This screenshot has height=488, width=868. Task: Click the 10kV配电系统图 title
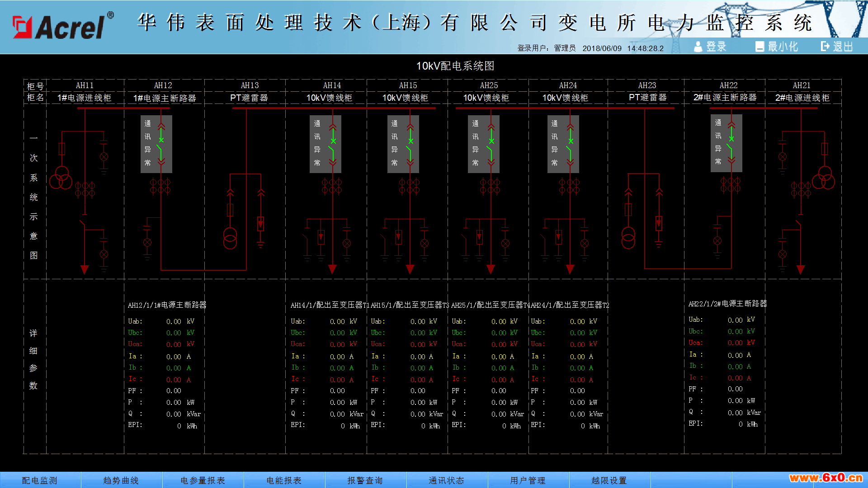455,66
